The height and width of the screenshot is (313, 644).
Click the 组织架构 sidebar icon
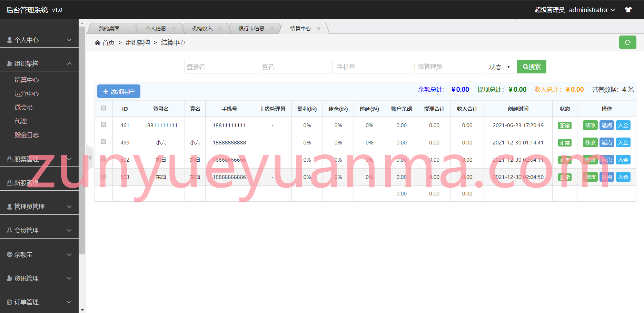click(10, 63)
